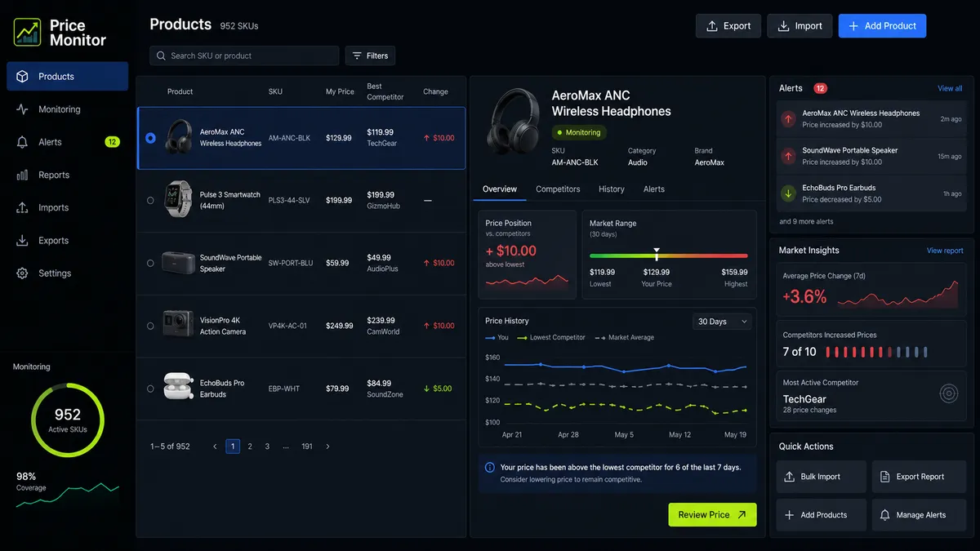
Task: Open the History tab
Action: [x=611, y=189]
